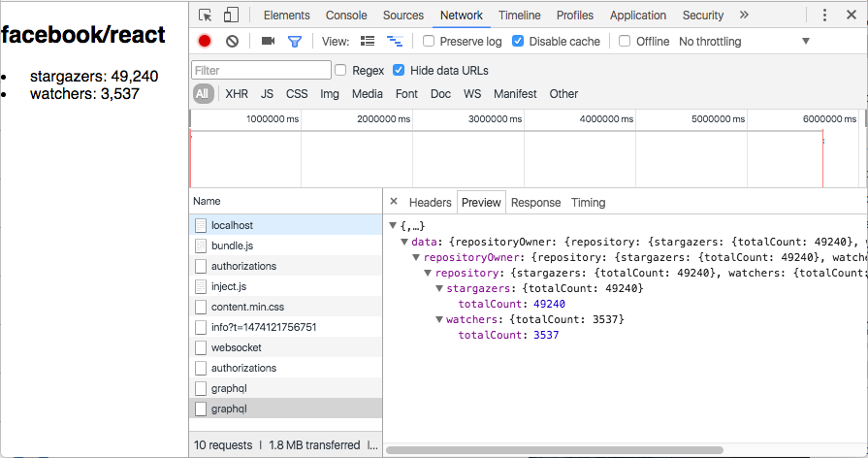Select the websocket request
Screen dimensions: 868x458
[286, 347]
